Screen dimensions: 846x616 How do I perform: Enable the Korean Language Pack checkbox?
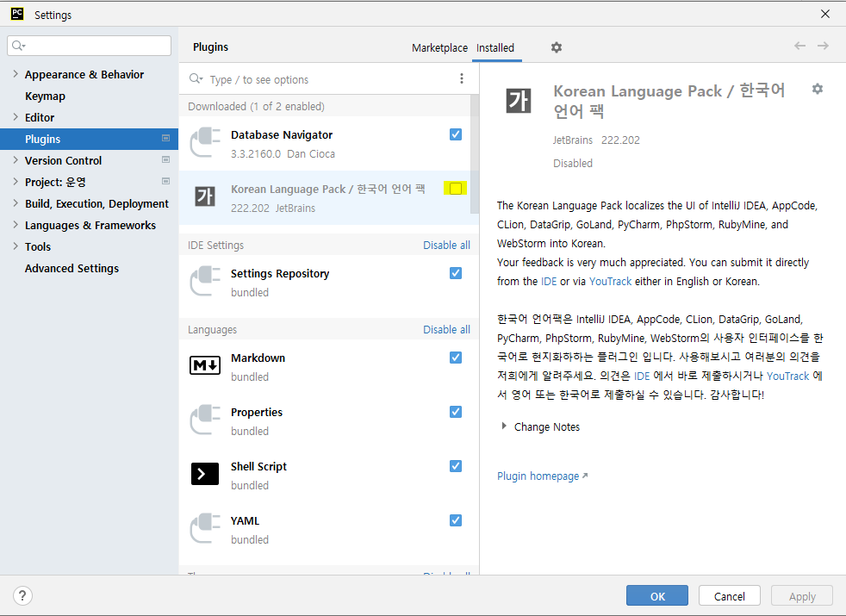(x=456, y=189)
